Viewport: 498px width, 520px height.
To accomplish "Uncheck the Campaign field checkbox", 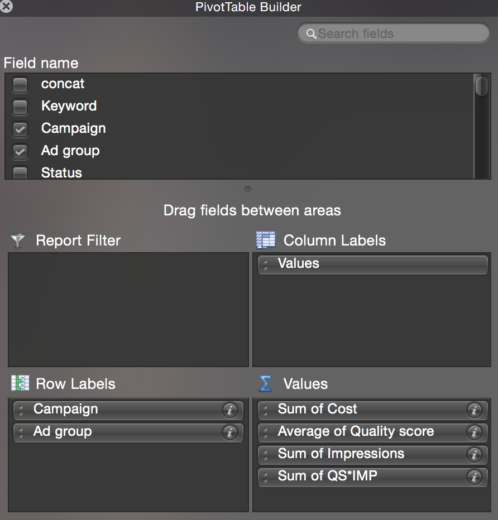I will (20, 129).
